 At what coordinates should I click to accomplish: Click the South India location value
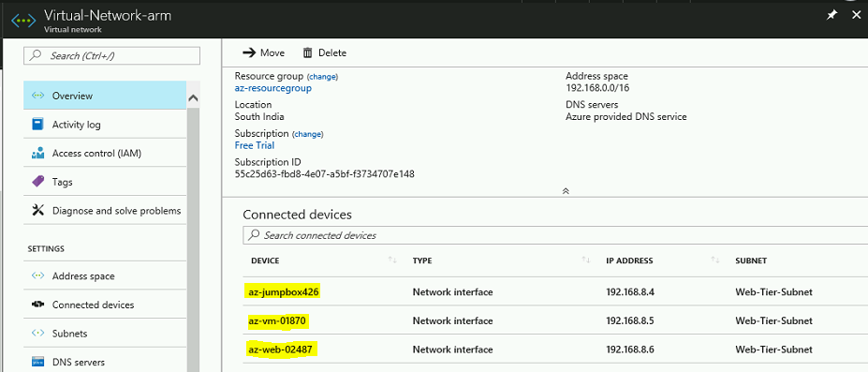(x=259, y=117)
